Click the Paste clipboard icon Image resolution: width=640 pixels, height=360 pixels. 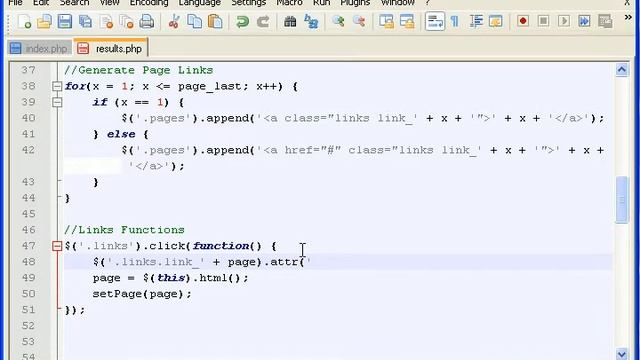pos(215,21)
